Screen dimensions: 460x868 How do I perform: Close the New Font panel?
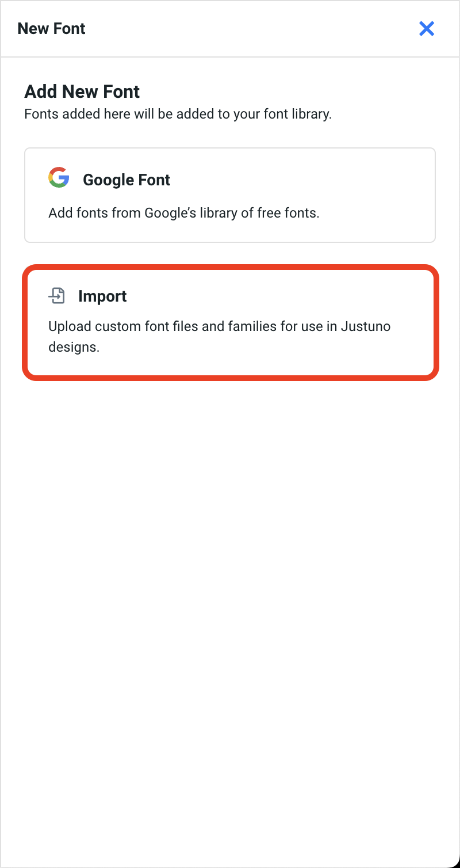click(427, 29)
